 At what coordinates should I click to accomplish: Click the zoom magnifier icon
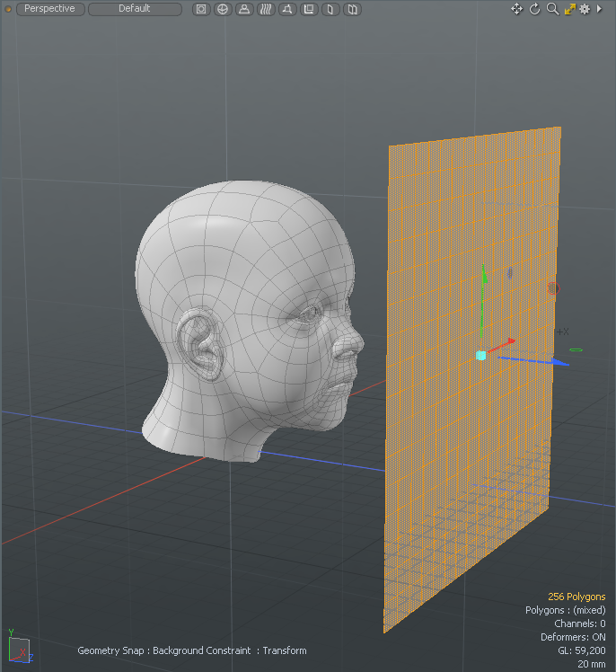[552, 9]
